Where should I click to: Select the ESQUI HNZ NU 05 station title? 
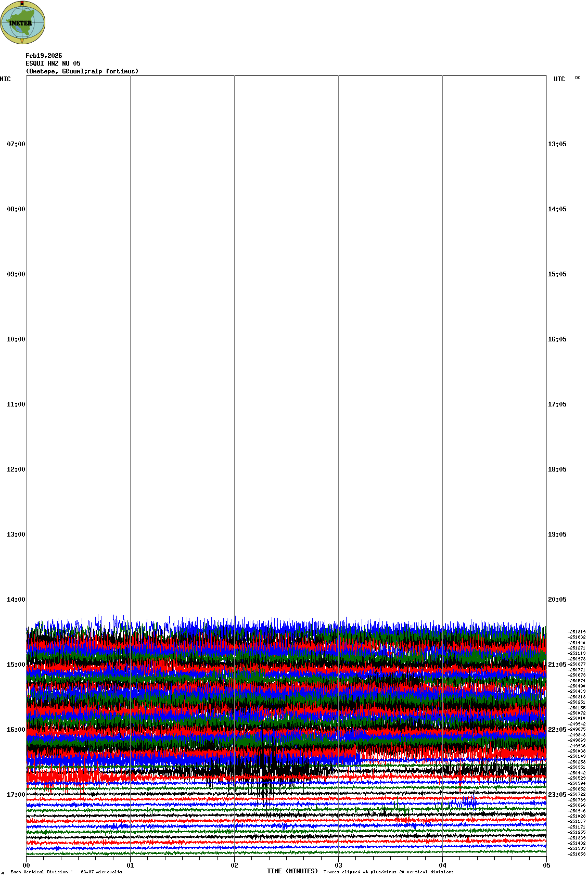[53, 63]
